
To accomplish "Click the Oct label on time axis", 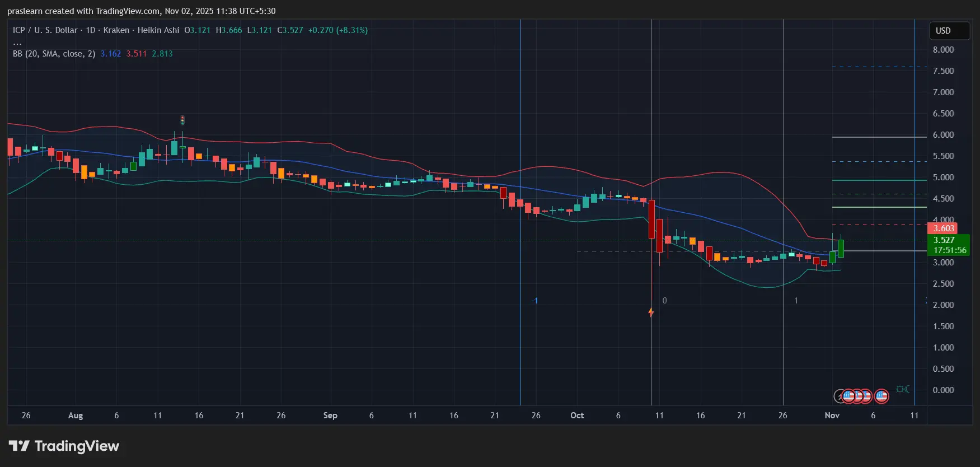I will coord(577,415).
